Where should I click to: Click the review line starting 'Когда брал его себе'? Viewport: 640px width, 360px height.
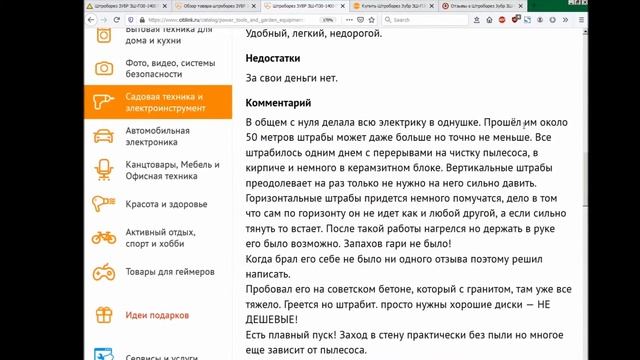[x=394, y=259]
